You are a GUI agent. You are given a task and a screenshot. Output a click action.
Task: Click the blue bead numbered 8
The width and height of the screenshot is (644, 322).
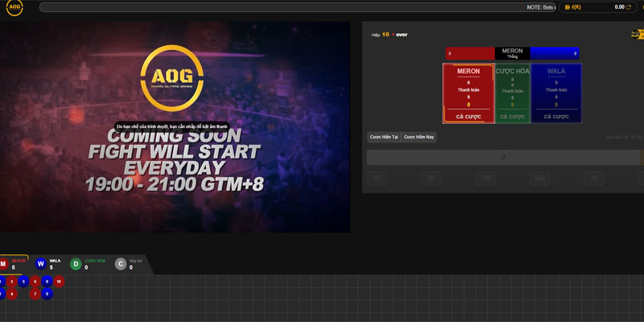[x=47, y=282]
